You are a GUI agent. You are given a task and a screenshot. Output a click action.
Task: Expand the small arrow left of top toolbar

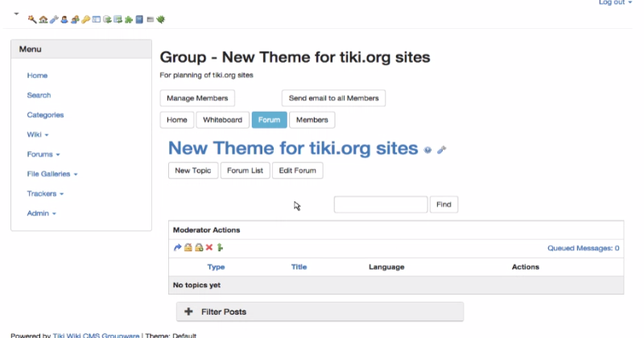tap(16, 14)
